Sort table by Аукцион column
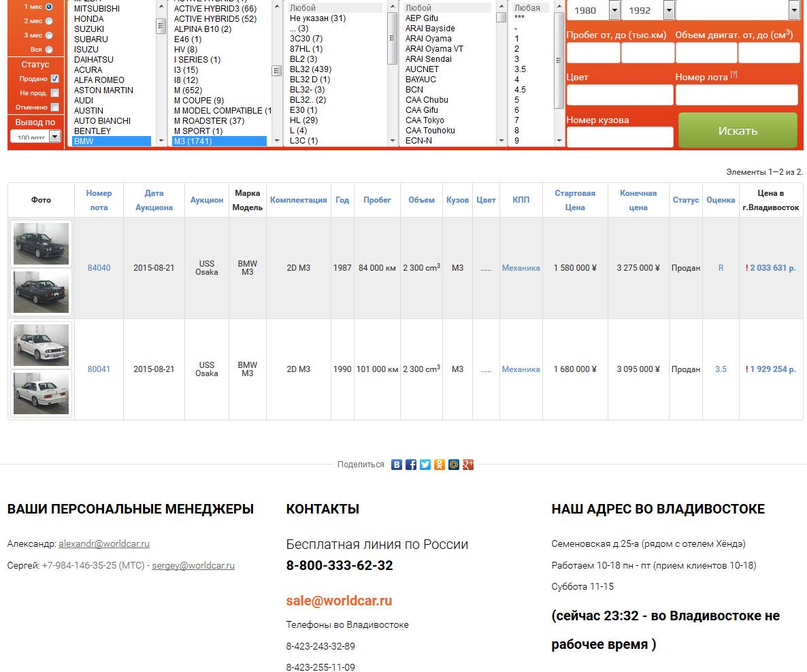 [206, 200]
